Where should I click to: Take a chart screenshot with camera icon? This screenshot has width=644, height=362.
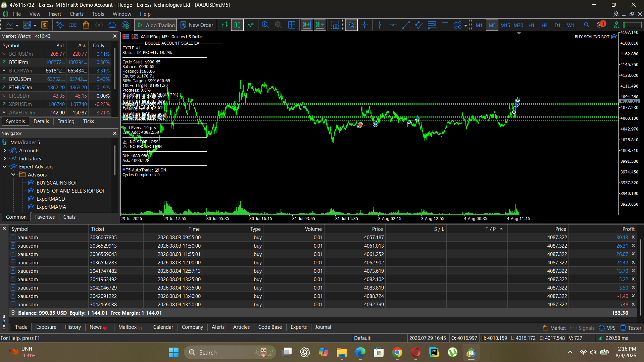pos(335,25)
